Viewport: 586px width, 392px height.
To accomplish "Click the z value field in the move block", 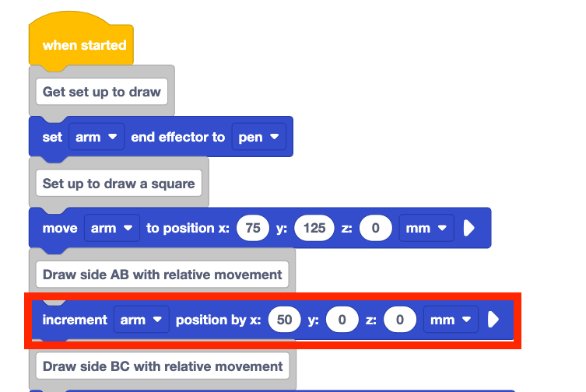I will (374, 229).
